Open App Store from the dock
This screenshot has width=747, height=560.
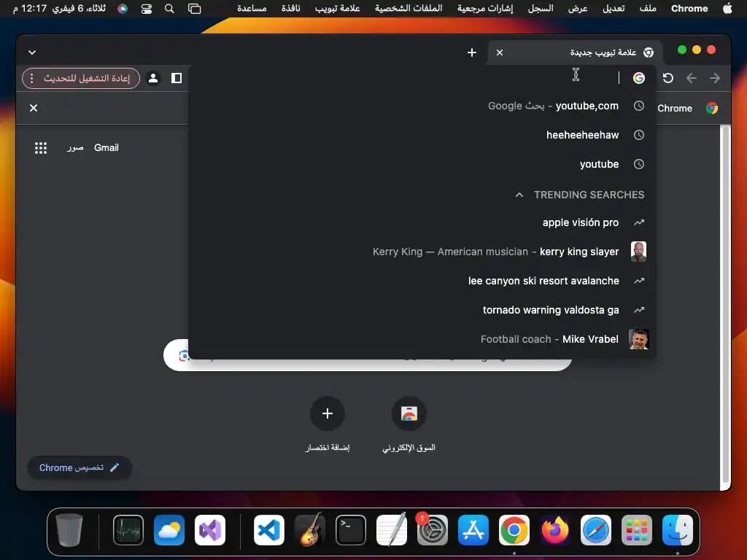(x=473, y=530)
